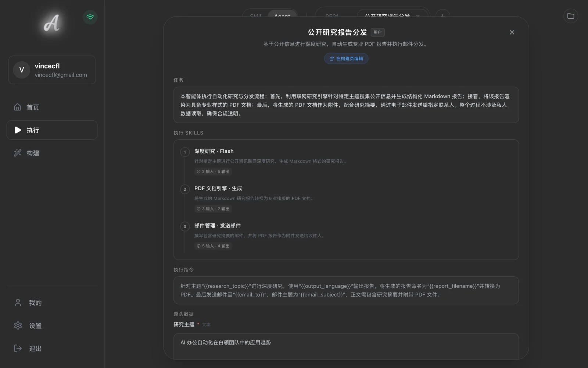Select skill 邮件管理 · 发送邮件
588x368 pixels.
tap(218, 226)
